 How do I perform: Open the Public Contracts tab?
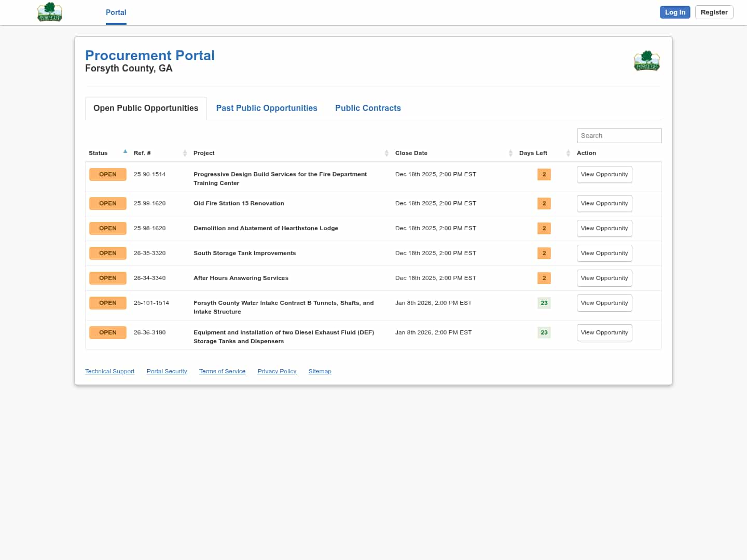(x=368, y=108)
